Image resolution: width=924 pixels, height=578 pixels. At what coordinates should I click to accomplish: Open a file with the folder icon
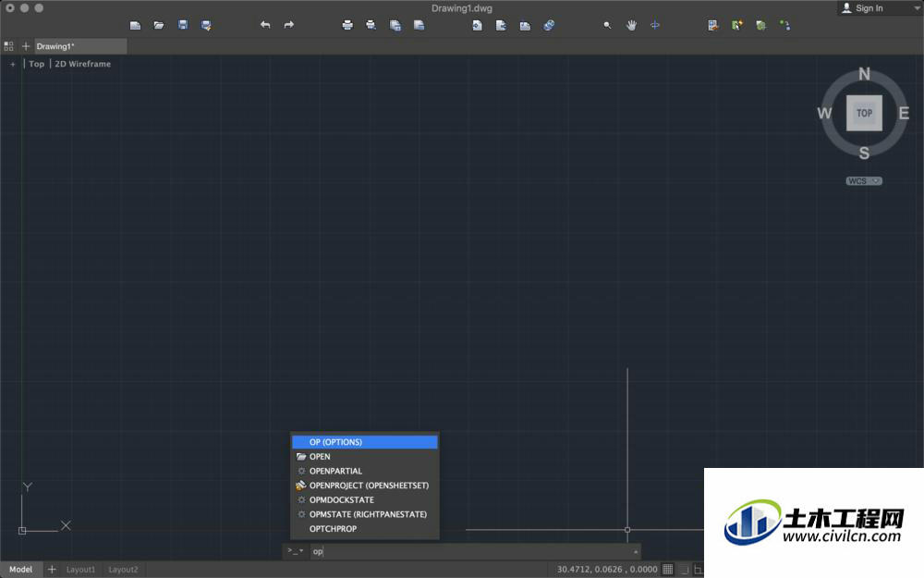[x=159, y=25]
